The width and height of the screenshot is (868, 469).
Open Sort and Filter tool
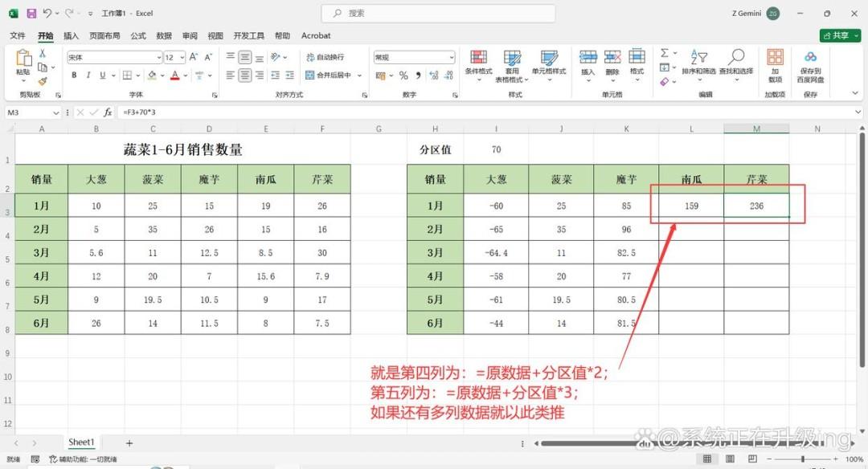pos(698,63)
